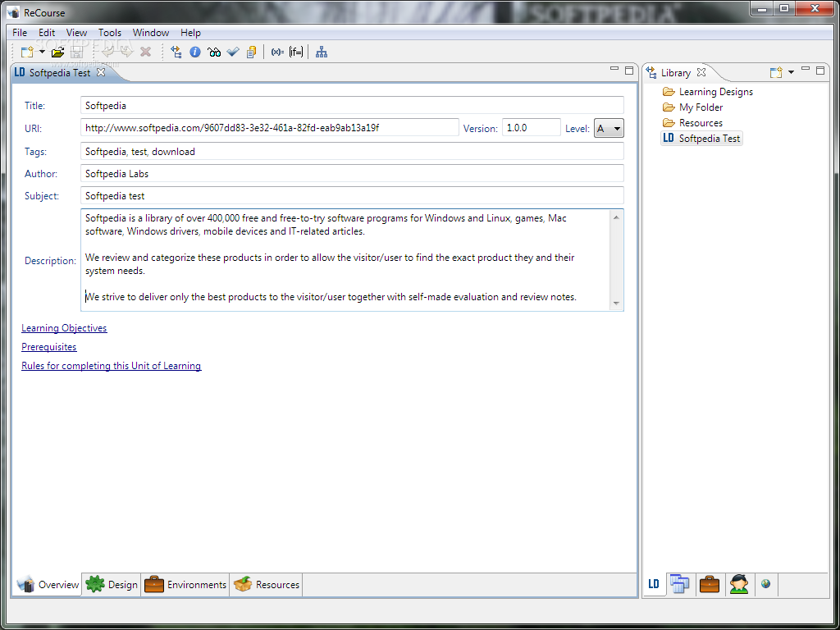This screenshot has width=840, height=630.
Task: Click into the Author field with Softpedia Labs
Action: pos(352,174)
